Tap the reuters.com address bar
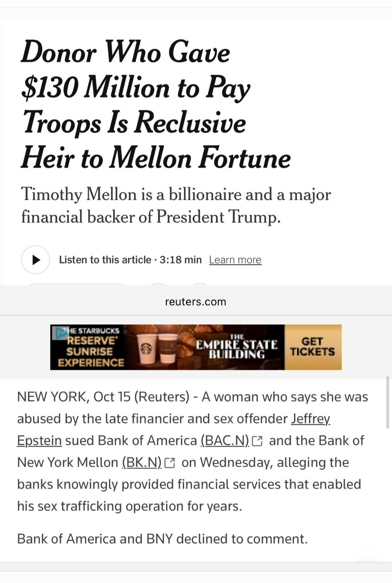This screenshot has width=392, height=583. coord(196,302)
